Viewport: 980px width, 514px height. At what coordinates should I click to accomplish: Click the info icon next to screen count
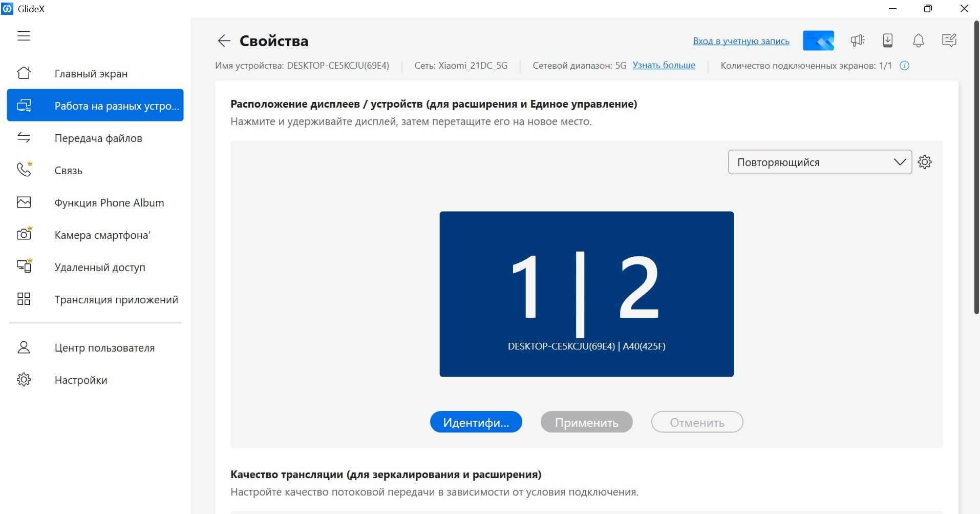click(x=905, y=66)
